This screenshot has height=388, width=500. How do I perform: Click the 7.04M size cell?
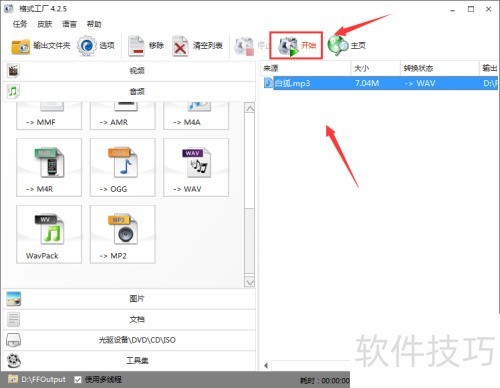367,83
